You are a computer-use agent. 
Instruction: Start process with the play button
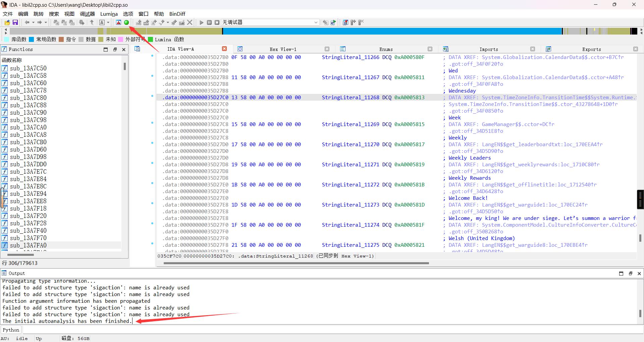click(201, 22)
